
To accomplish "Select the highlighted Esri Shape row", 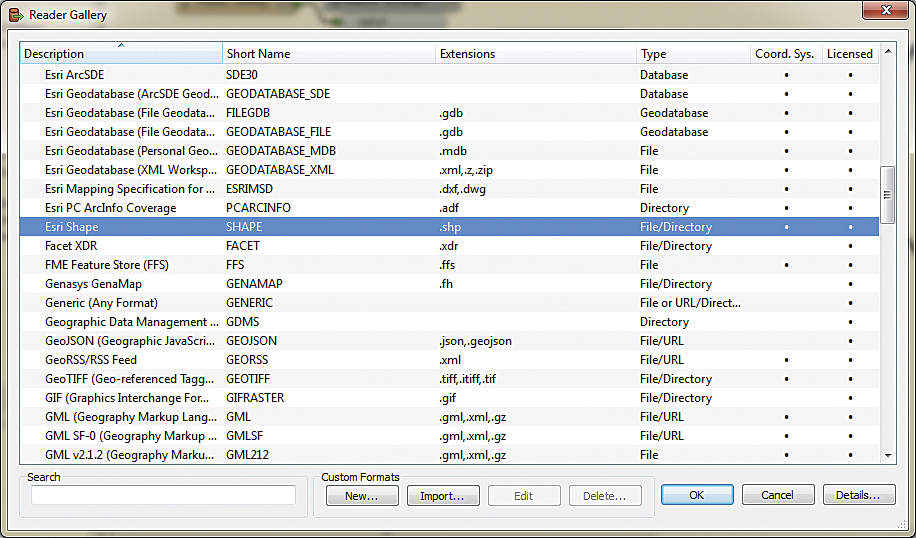I will [x=449, y=227].
